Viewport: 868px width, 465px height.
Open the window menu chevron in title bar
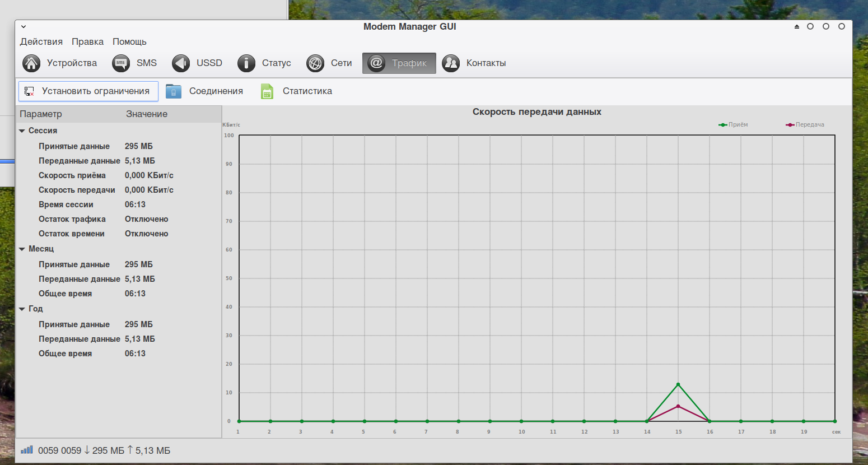click(24, 26)
